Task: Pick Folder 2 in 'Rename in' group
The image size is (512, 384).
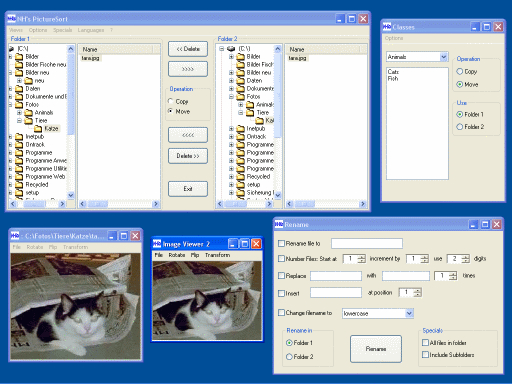Action: tap(289, 357)
